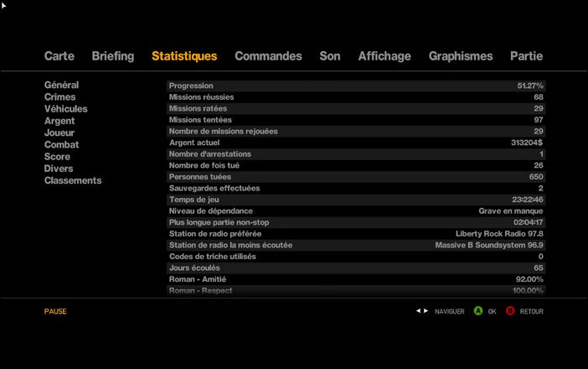Click the left navigation arrow icon
588x369 pixels.
point(419,311)
